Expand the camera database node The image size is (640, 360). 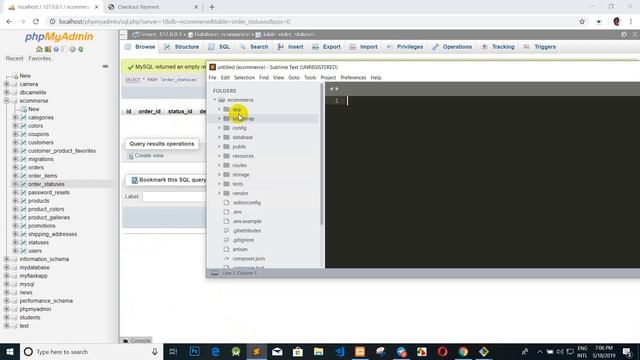tap(7, 84)
